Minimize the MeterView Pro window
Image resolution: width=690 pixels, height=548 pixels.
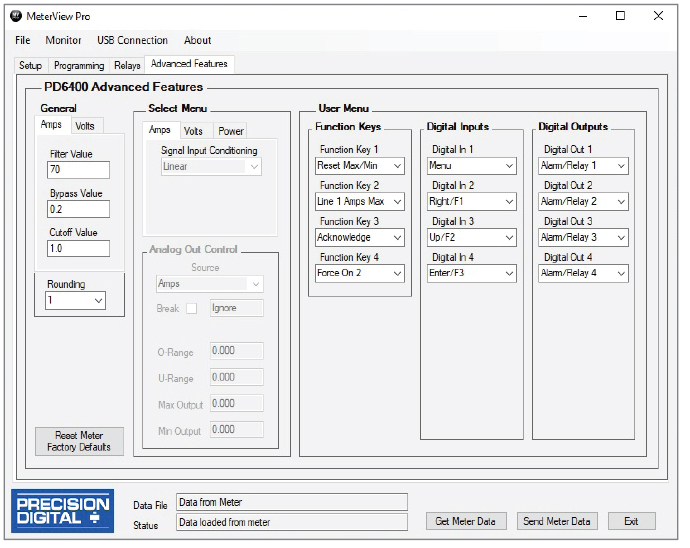pos(583,16)
